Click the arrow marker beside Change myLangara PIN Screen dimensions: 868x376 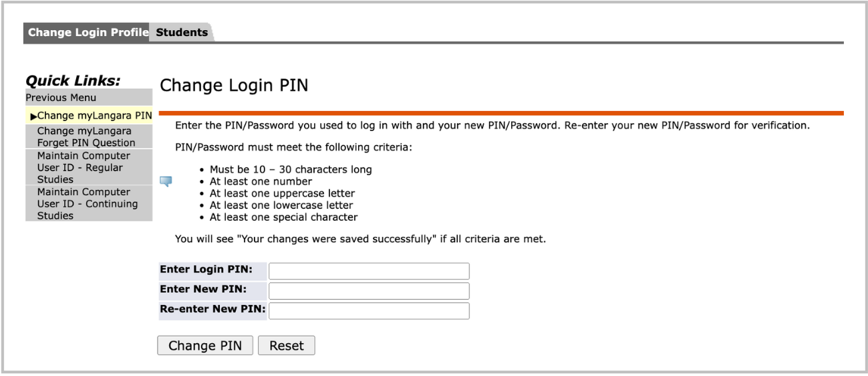(x=33, y=116)
